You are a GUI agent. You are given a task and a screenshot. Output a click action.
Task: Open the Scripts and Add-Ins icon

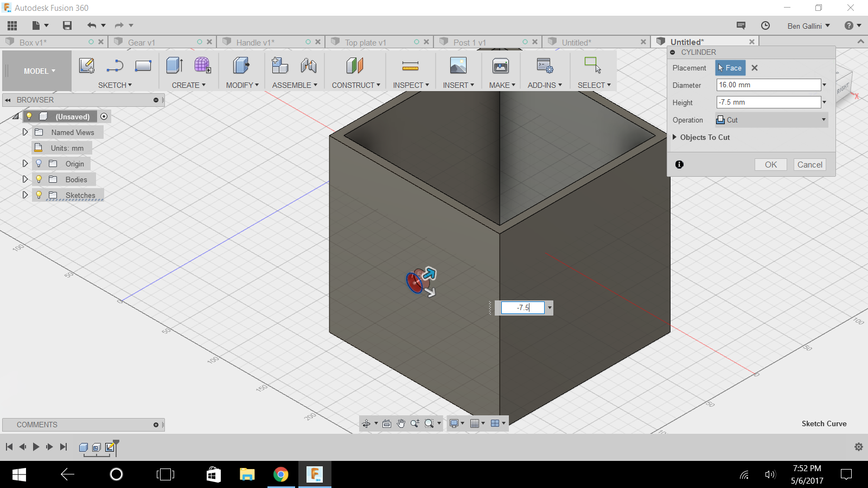pyautogui.click(x=545, y=66)
